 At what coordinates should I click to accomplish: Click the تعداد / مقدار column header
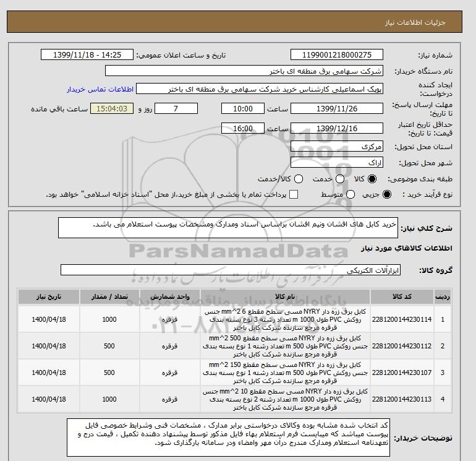point(109,296)
